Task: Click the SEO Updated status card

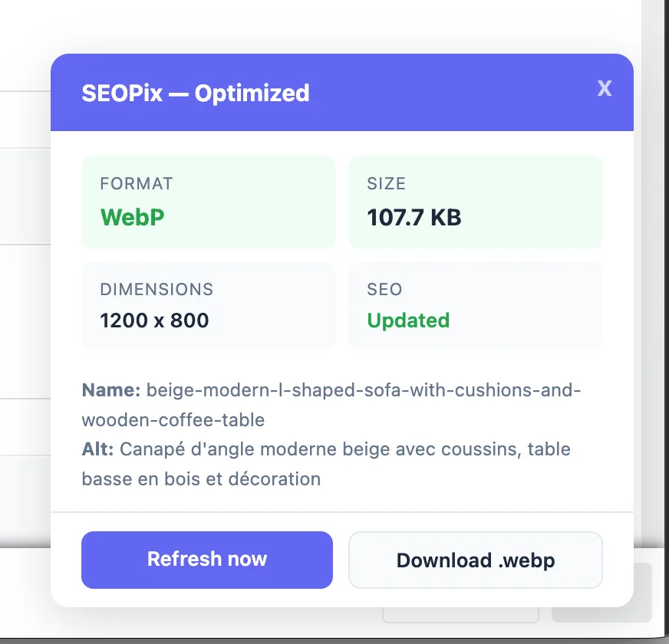Action: pyautogui.click(x=475, y=305)
